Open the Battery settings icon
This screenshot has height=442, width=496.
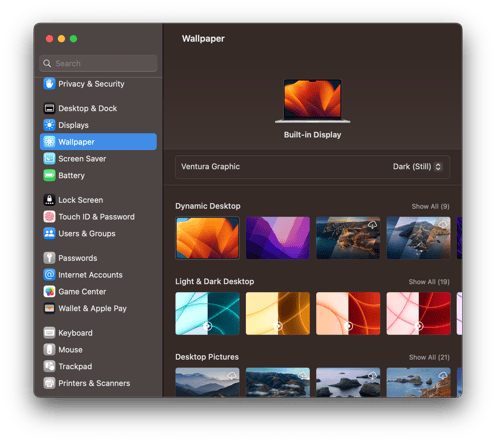[x=49, y=175]
